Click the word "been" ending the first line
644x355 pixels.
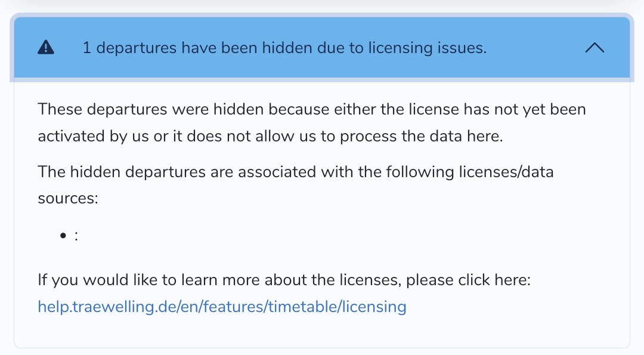click(568, 110)
